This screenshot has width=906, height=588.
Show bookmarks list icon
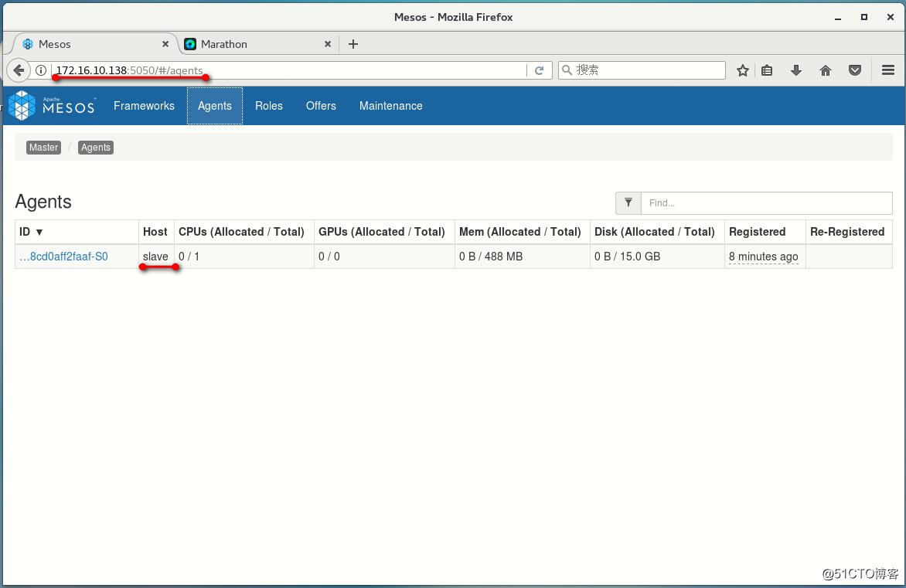coord(767,70)
